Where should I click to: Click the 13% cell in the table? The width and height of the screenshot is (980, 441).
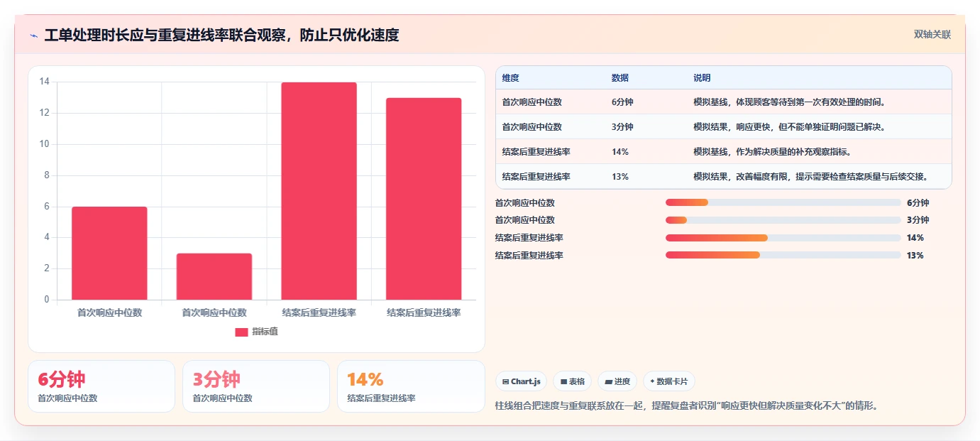coord(620,177)
